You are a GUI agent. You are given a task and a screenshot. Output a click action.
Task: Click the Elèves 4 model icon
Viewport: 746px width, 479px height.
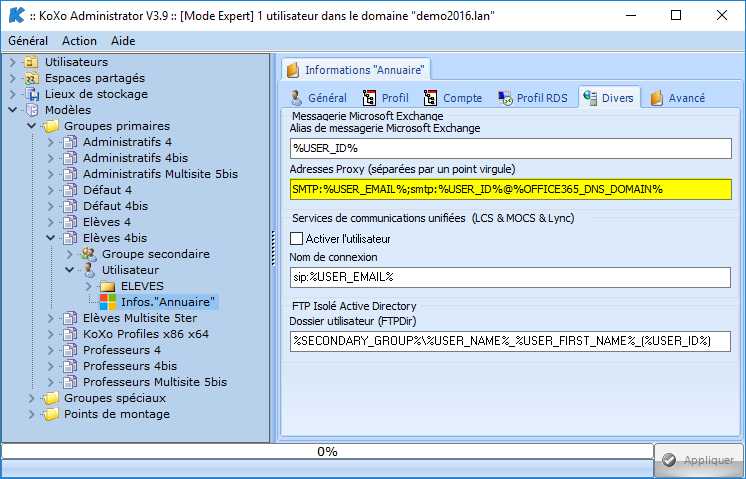coord(70,222)
